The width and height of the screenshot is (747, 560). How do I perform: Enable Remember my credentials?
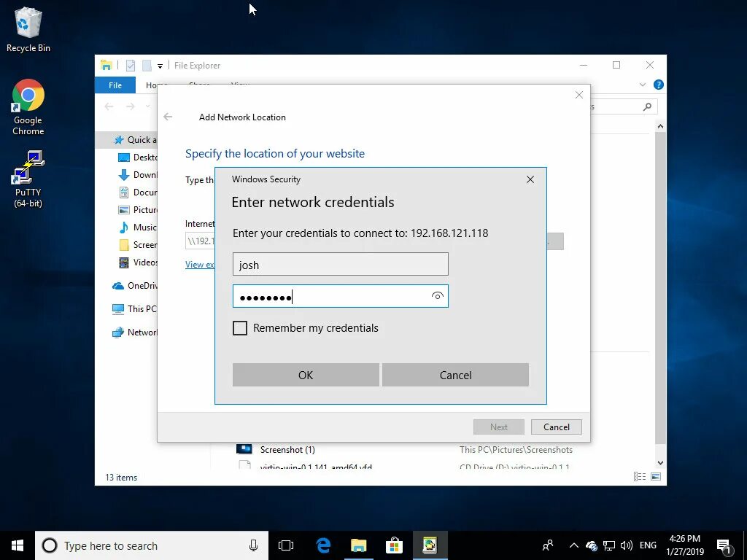(240, 328)
